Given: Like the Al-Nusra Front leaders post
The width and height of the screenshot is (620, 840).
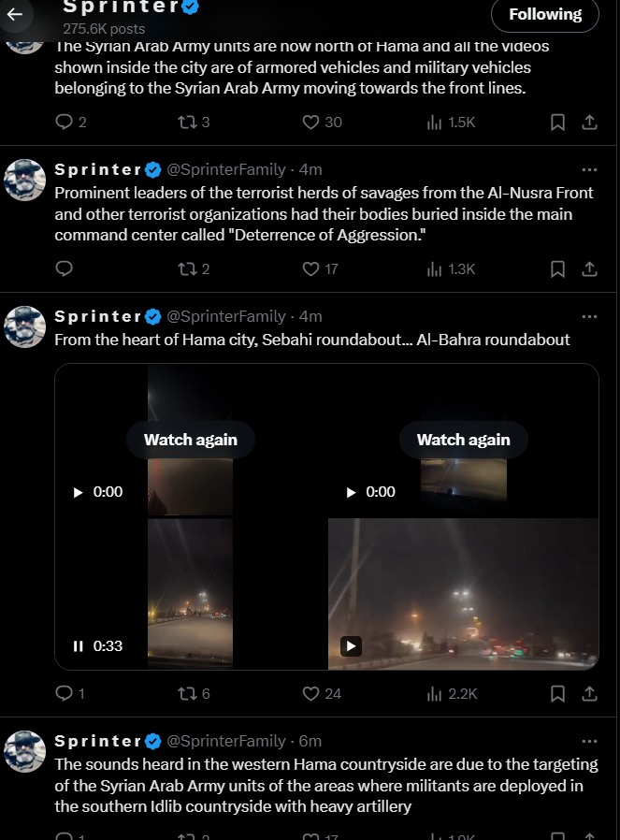Looking at the screenshot, I should pyautogui.click(x=311, y=268).
